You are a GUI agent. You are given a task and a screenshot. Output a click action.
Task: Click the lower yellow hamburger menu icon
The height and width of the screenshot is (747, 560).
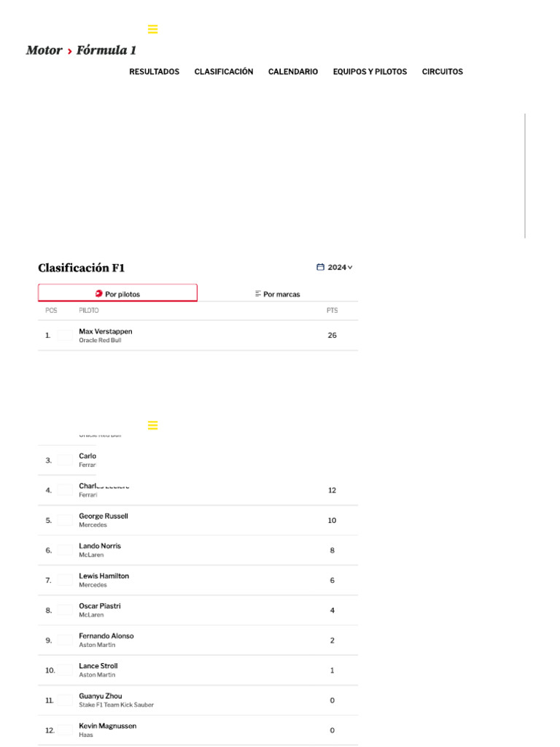click(x=152, y=425)
